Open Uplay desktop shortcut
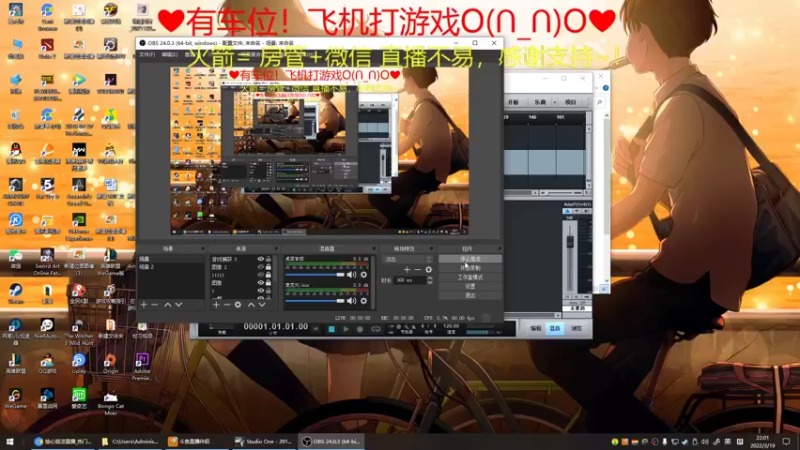This screenshot has width=800, height=450. tap(79, 364)
